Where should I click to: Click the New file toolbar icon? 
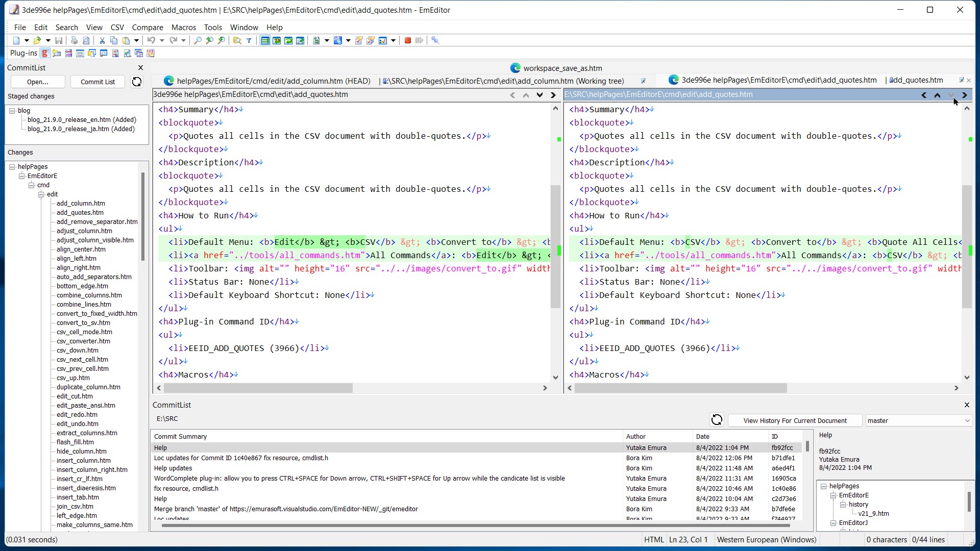16,41
